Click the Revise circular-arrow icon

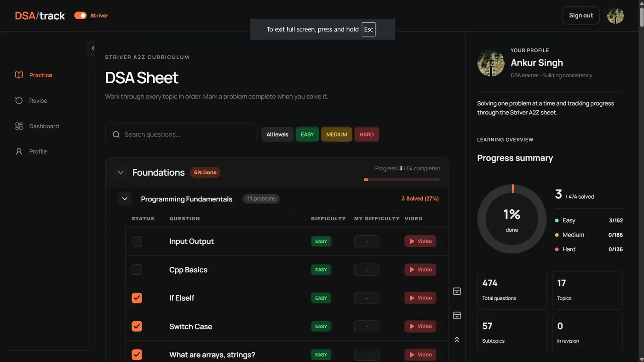pyautogui.click(x=19, y=101)
